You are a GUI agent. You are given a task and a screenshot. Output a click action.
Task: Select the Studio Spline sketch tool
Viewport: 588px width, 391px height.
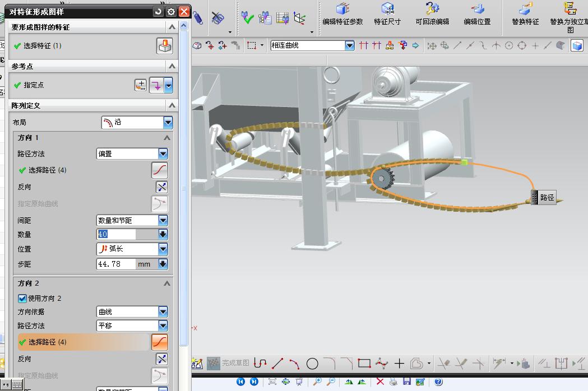click(381, 363)
